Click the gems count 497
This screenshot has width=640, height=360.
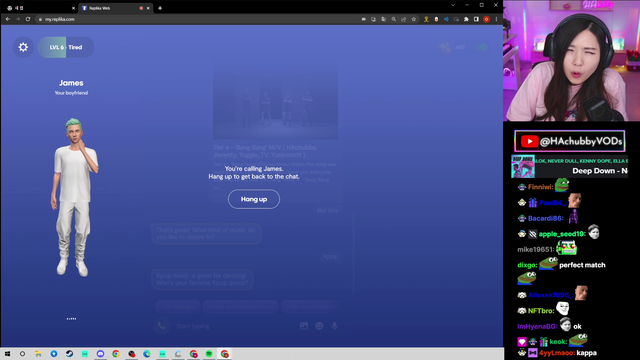pyautogui.click(x=460, y=47)
